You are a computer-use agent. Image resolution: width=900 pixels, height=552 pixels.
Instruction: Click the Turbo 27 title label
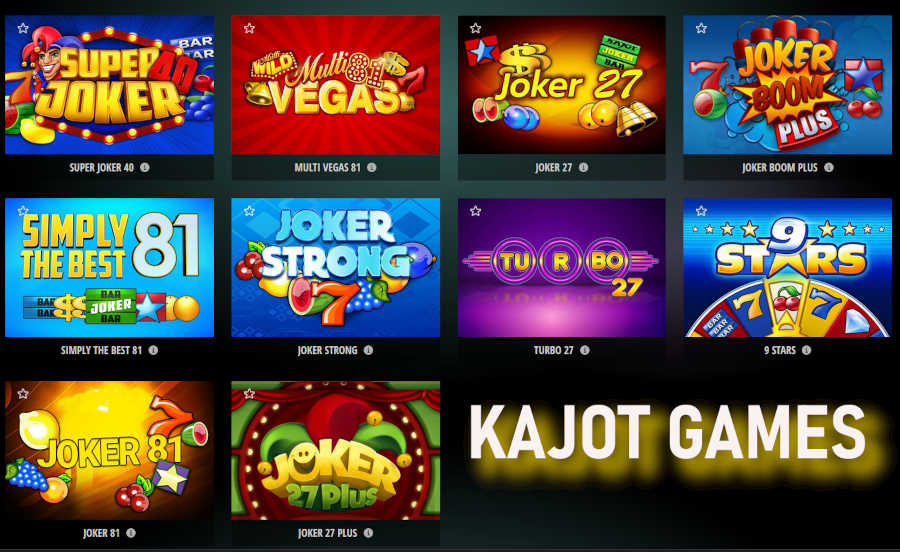(553, 350)
